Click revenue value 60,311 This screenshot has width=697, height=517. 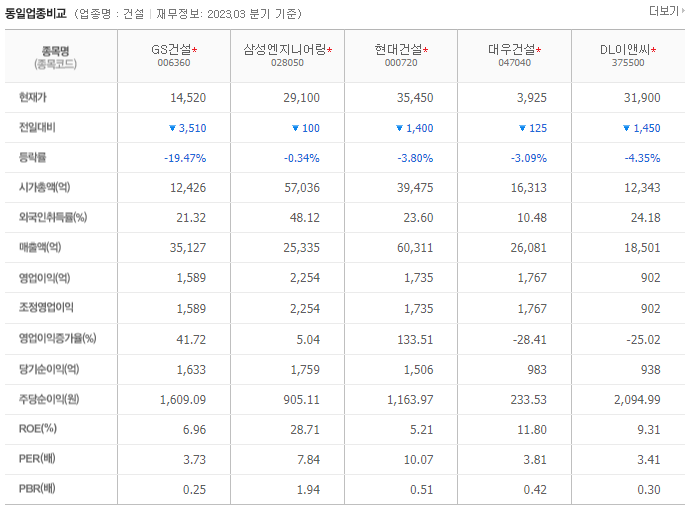pyautogui.click(x=415, y=248)
